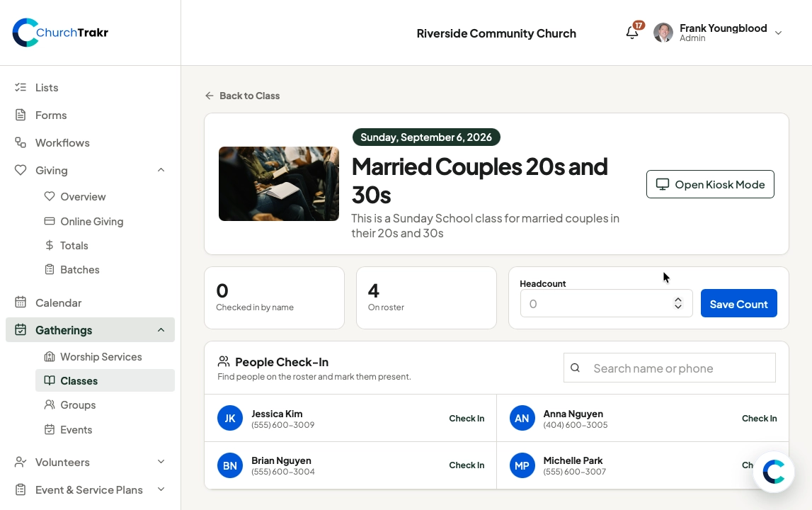Click Michelle Park's name

pos(573,460)
